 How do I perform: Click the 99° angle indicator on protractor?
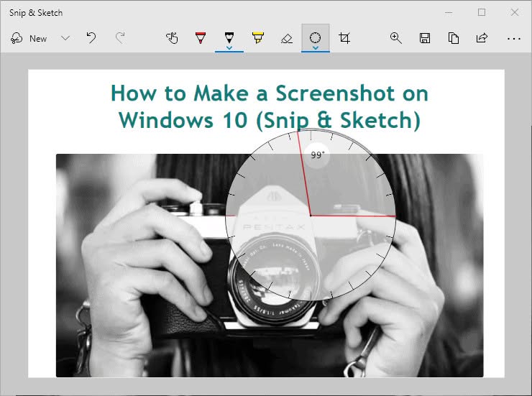click(x=317, y=155)
